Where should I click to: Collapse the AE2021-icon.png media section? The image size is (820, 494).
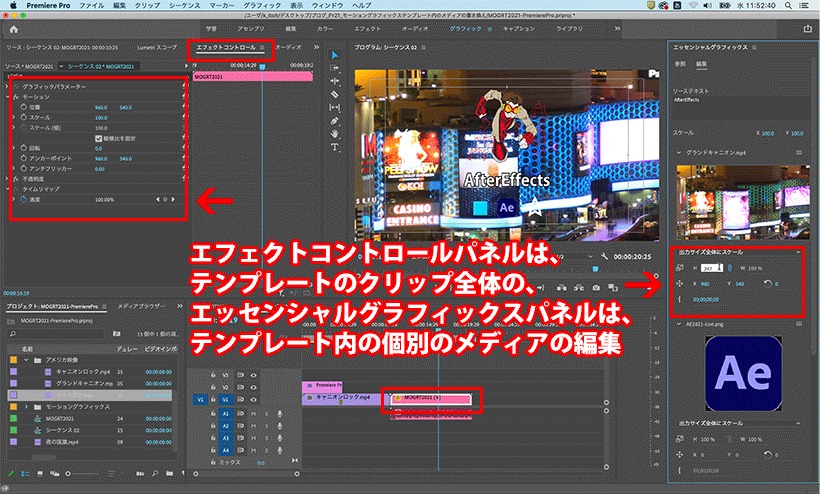pos(679,324)
